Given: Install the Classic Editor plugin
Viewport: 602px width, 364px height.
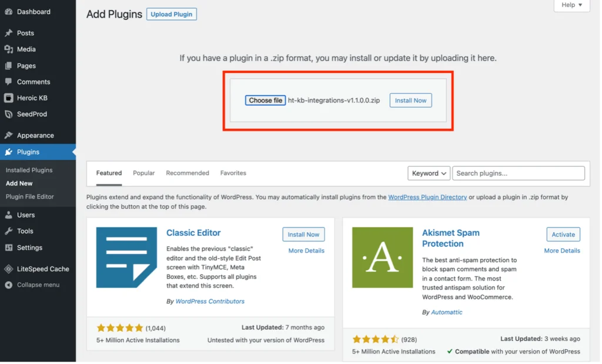Looking at the screenshot, I should tap(304, 235).
